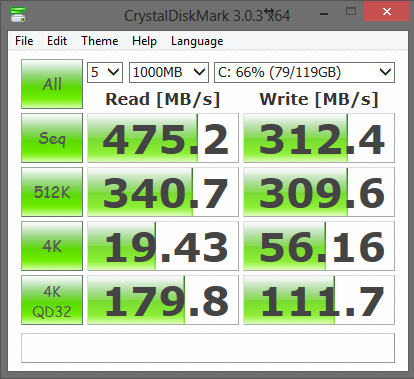Viewport: 414px width, 379px height.
Task: Open the File menu
Action: (x=24, y=41)
